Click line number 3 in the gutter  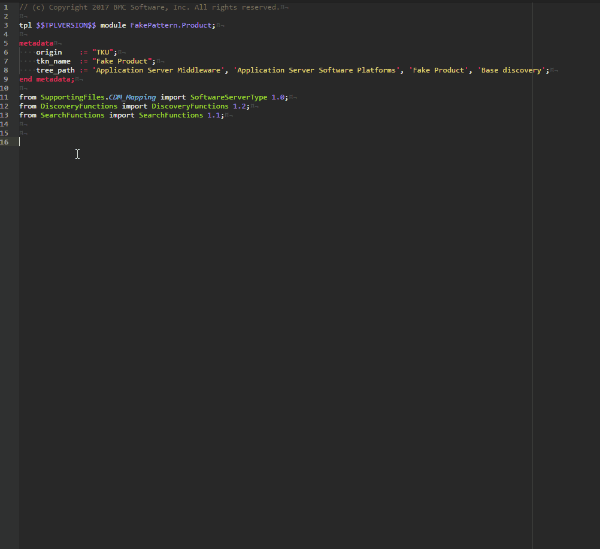tap(6, 25)
